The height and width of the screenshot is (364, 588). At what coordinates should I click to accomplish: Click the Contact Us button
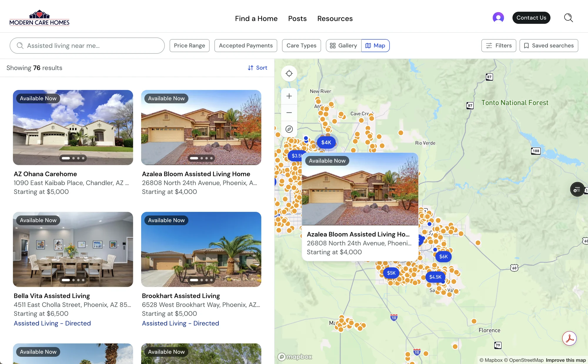point(531,18)
